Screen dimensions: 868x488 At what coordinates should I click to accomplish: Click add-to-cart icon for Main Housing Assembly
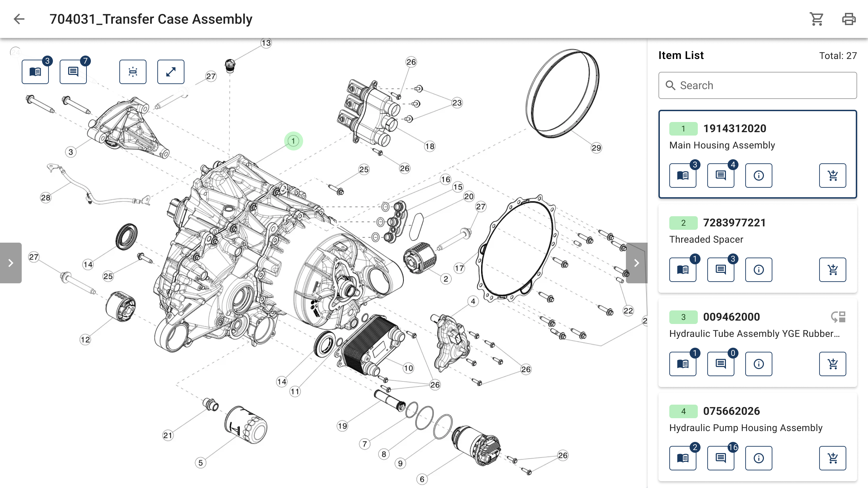coord(833,175)
